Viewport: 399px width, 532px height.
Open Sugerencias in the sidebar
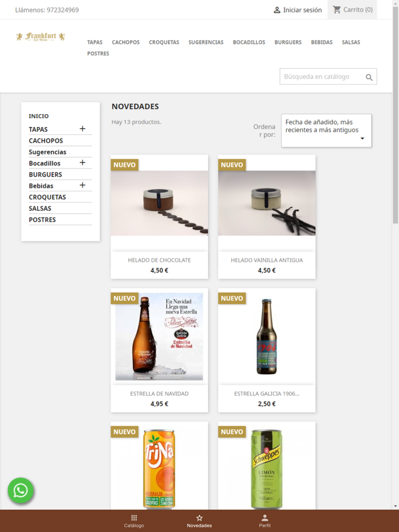[x=47, y=152]
